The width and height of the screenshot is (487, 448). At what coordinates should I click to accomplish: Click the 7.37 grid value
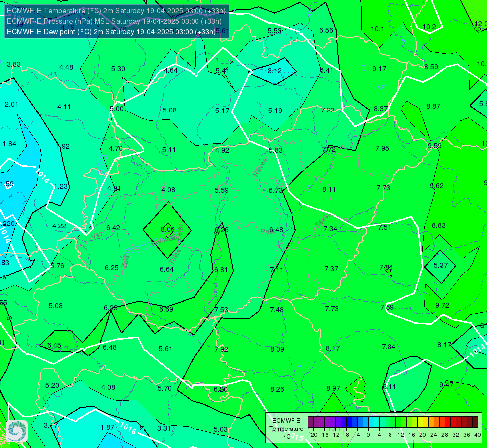pyautogui.click(x=331, y=269)
